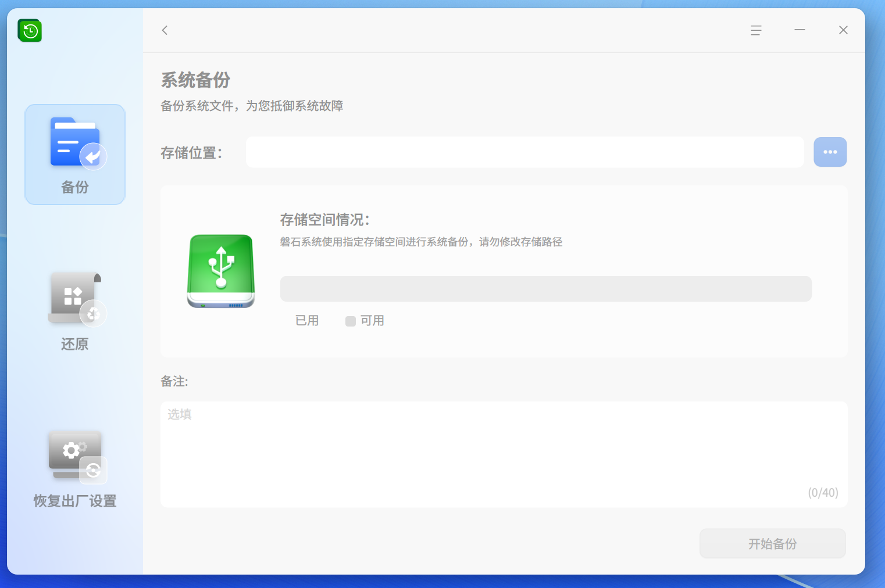Switch to the 还原 section
Screen dimensions: 885x588
(x=75, y=312)
